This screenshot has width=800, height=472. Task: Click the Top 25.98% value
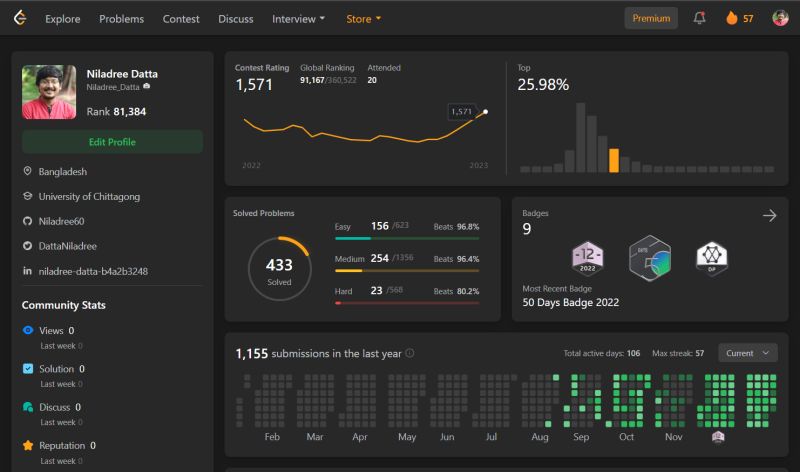(x=543, y=85)
